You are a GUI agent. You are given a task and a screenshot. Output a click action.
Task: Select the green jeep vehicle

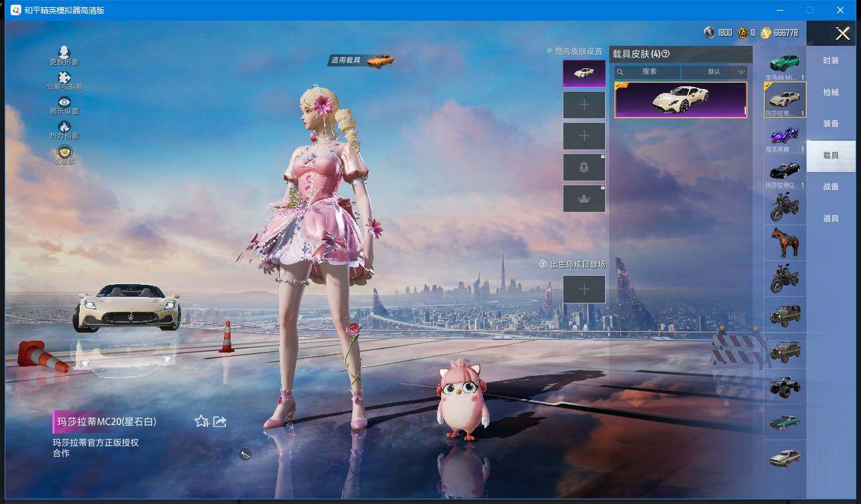785,315
